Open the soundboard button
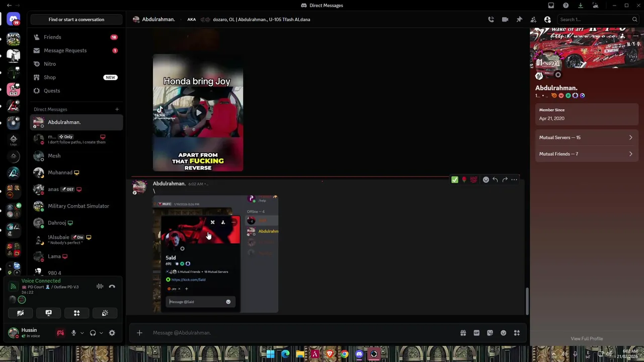Image resolution: width=644 pixels, height=362 pixels. pyautogui.click(x=105, y=313)
